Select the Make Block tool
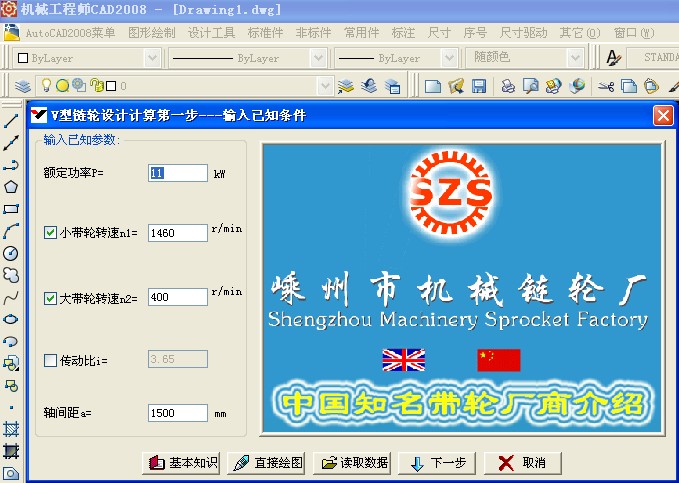The height and width of the screenshot is (483, 679). pos(11,385)
